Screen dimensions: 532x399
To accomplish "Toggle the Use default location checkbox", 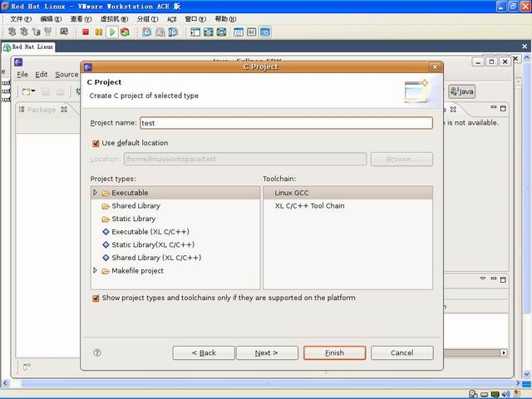I will click(96, 143).
